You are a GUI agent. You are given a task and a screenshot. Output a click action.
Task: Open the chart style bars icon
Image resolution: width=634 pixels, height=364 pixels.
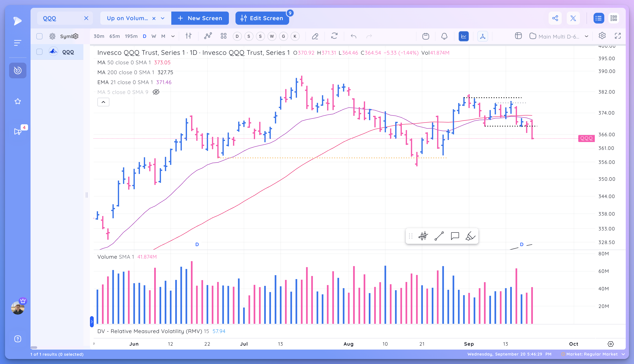(188, 36)
